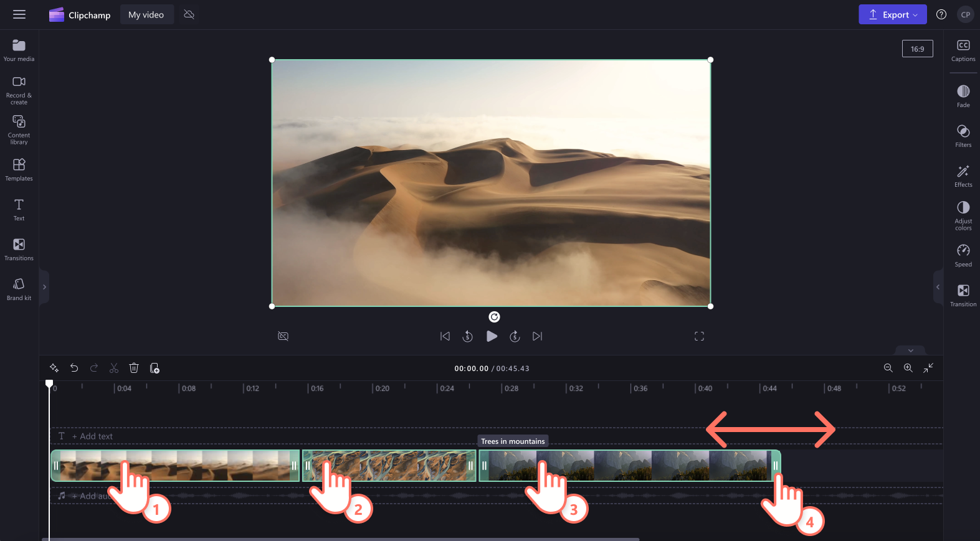Click the auto compose sparkle icon

[54, 368]
